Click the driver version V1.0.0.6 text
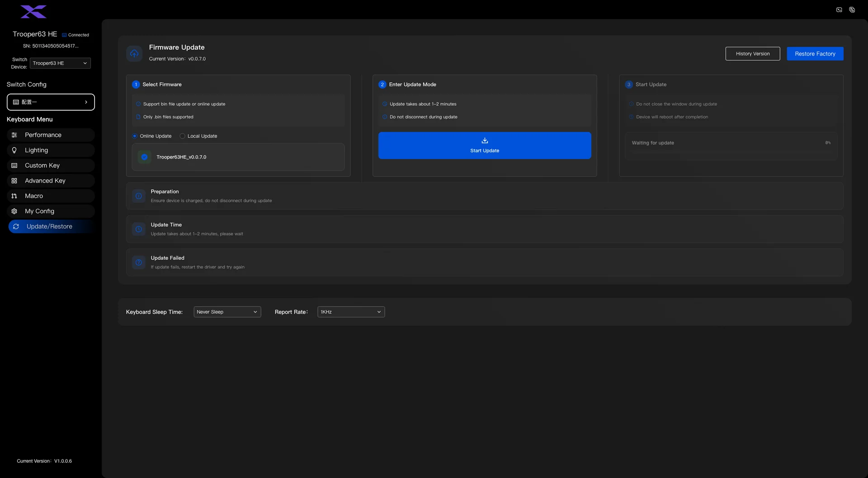 coord(44,461)
